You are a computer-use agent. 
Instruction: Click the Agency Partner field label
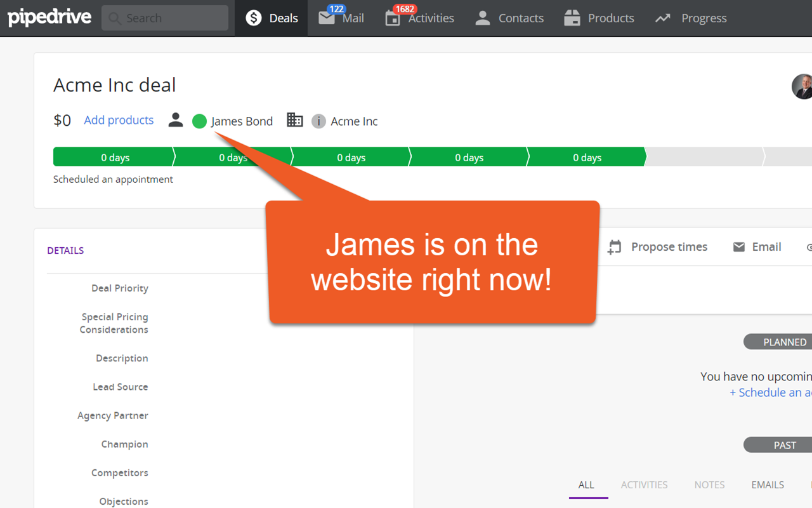tap(113, 415)
